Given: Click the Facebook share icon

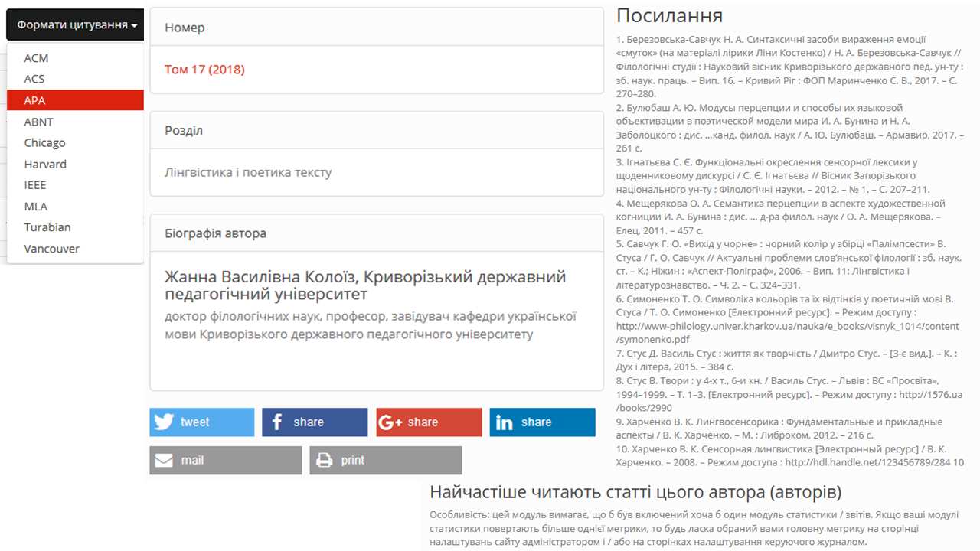Looking at the screenshot, I should coord(277,422).
